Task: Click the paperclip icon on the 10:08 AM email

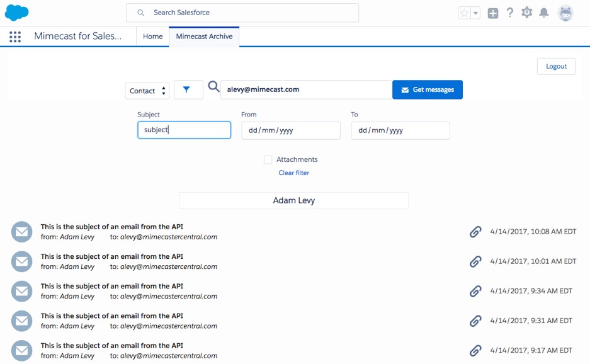Action: (475, 232)
